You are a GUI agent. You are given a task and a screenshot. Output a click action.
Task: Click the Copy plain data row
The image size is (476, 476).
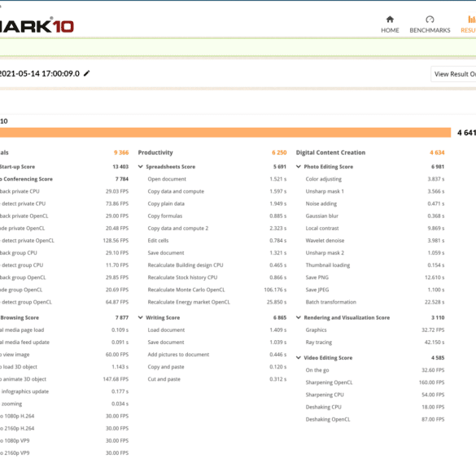[217, 203]
